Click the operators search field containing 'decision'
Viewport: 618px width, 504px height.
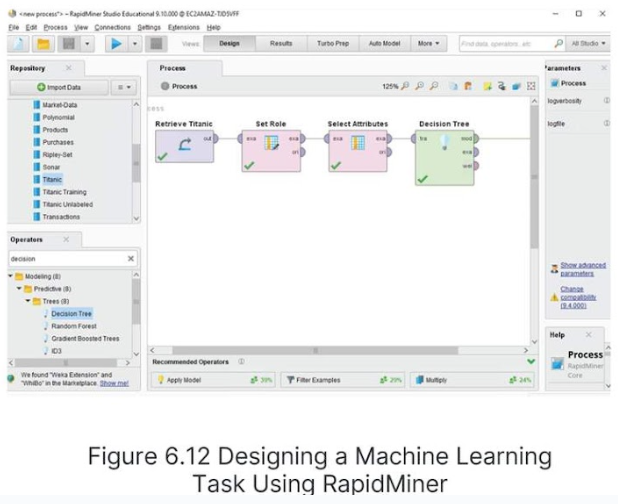pyautogui.click(x=67, y=259)
